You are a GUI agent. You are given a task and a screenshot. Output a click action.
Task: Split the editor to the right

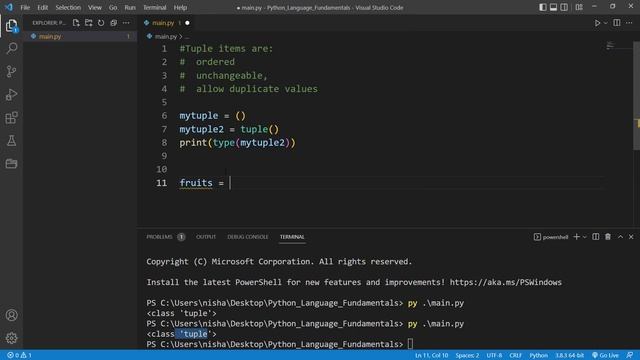[x=617, y=23]
